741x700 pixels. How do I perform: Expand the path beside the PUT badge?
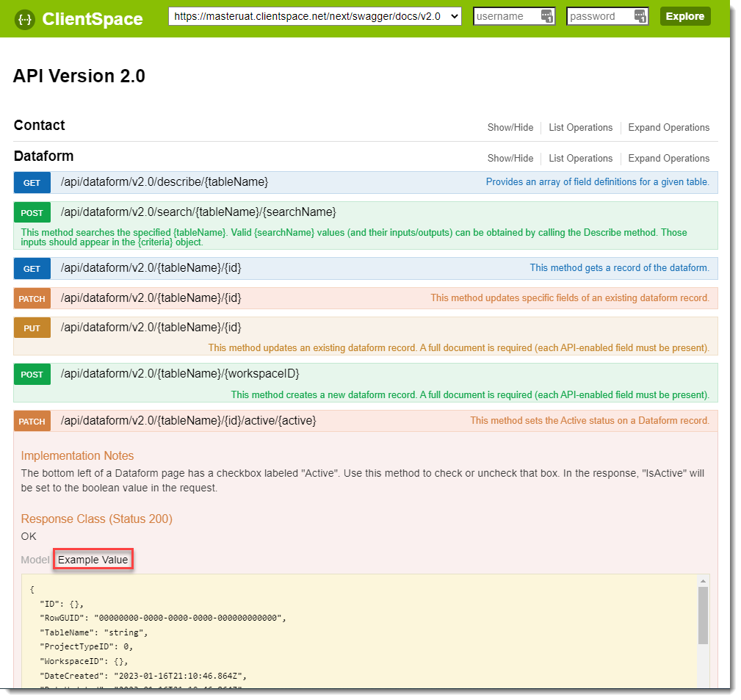(x=151, y=328)
